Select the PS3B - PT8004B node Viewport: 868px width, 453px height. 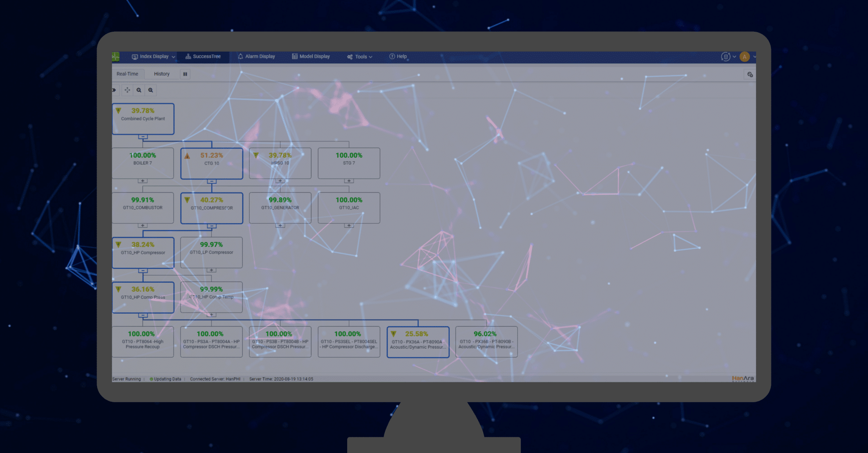coord(280,342)
